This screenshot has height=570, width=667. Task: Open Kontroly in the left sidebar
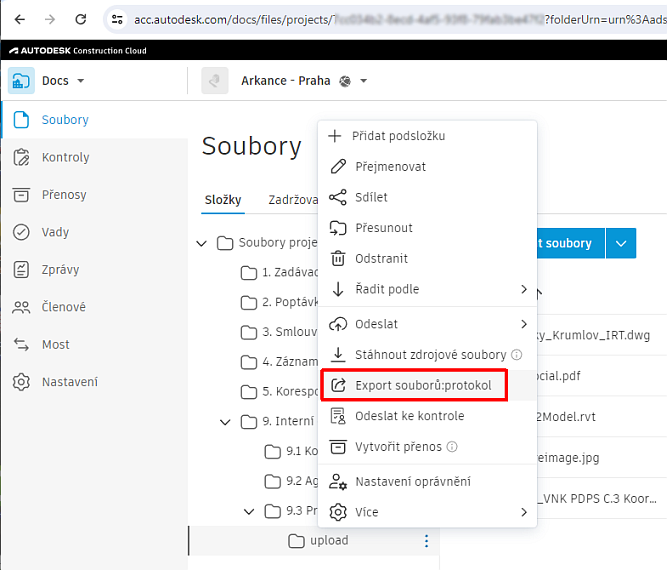[65, 157]
